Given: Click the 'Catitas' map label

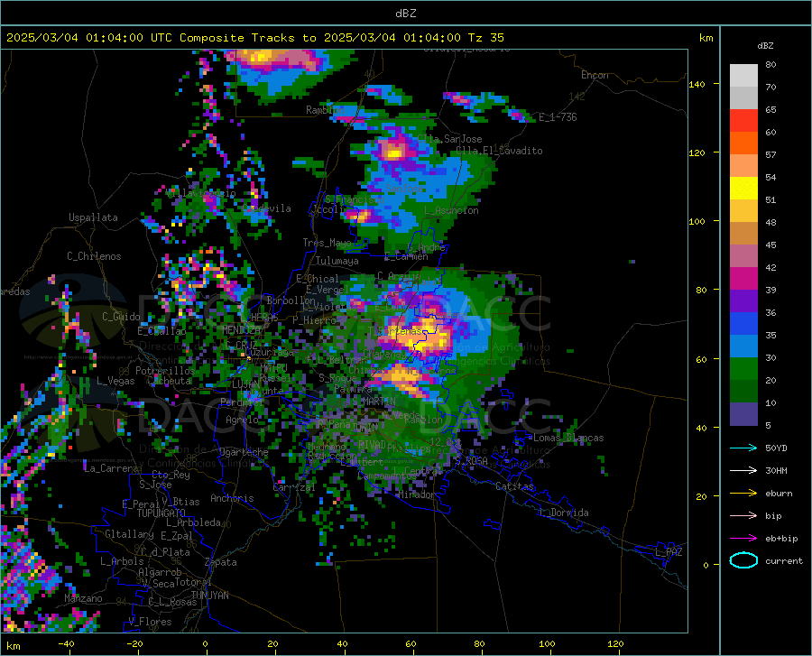Looking at the screenshot, I should point(514,486).
